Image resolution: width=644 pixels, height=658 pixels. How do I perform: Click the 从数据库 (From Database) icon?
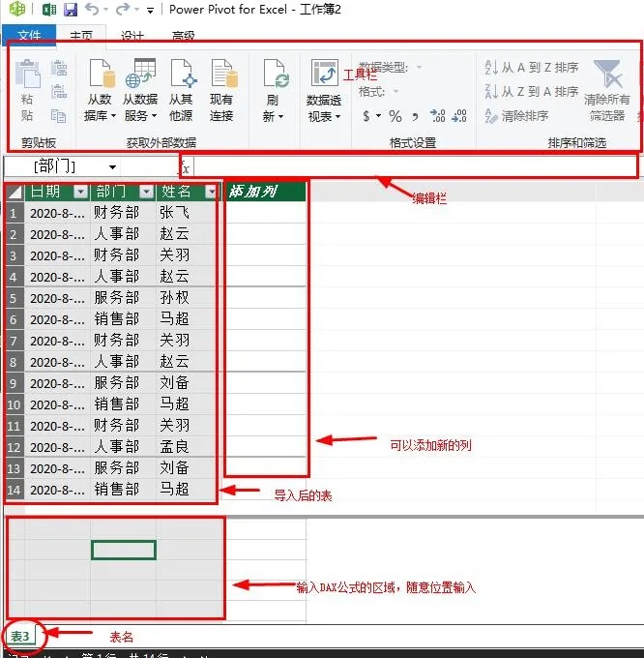[x=100, y=75]
